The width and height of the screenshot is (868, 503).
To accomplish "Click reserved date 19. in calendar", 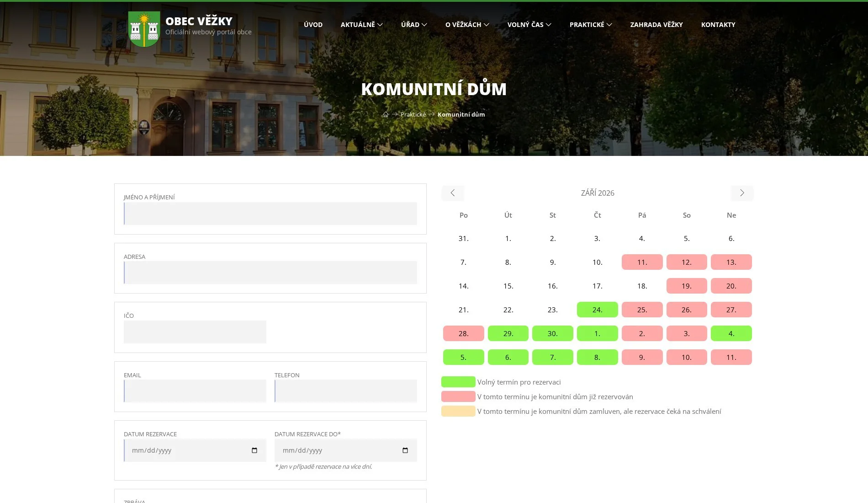I will (x=687, y=286).
